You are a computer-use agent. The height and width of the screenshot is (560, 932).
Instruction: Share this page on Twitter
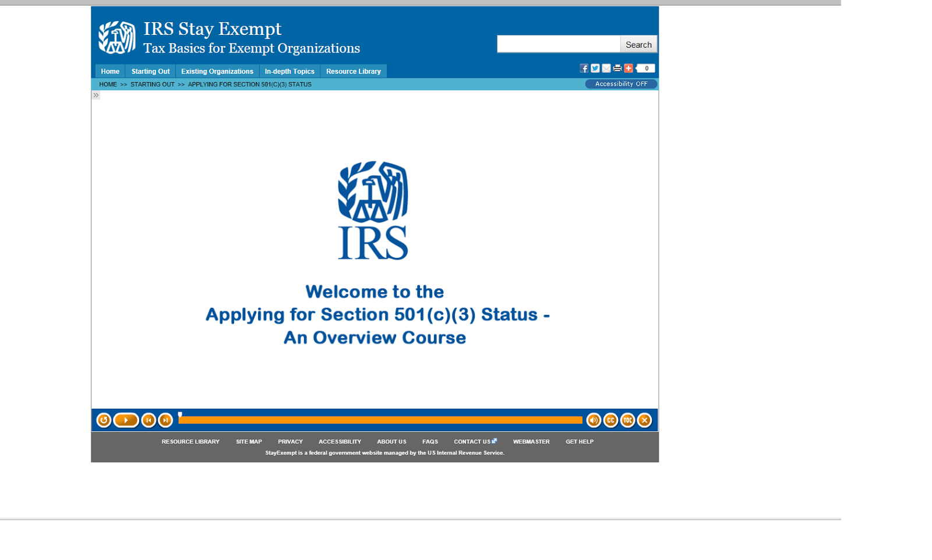click(x=595, y=68)
